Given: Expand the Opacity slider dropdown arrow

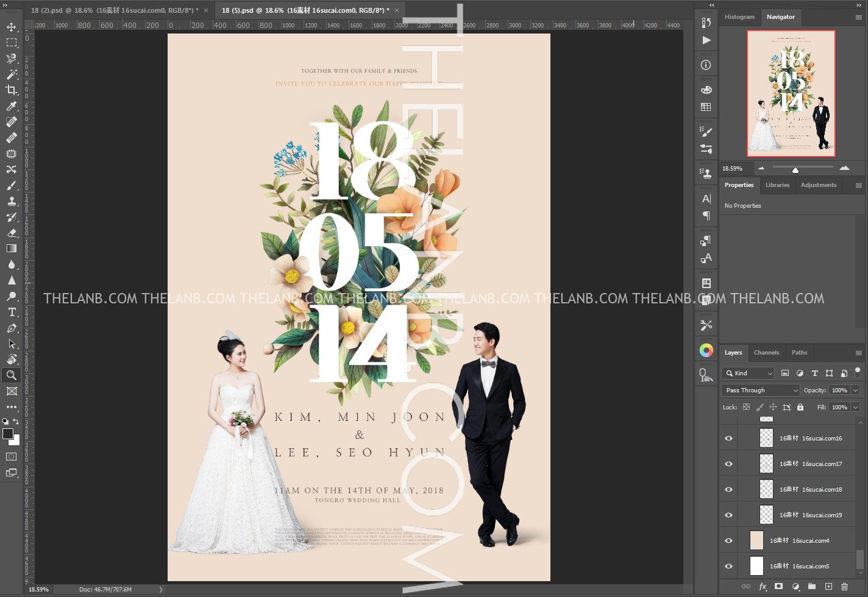Looking at the screenshot, I should 856,390.
